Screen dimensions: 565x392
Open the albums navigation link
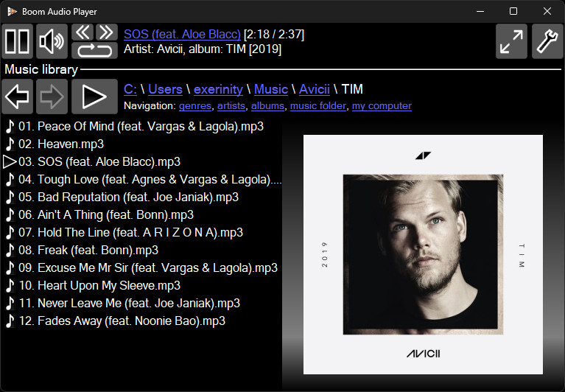click(267, 106)
